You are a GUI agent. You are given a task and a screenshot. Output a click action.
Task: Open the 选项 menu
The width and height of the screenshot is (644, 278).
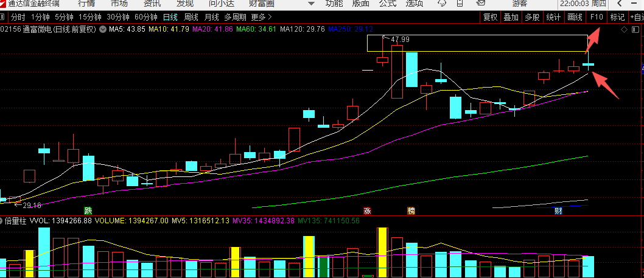click(414, 3)
